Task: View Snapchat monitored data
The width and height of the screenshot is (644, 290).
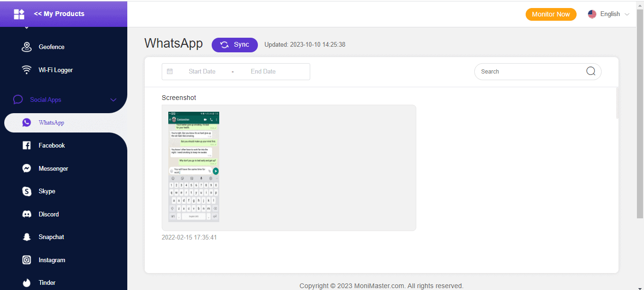Action: [x=52, y=237]
